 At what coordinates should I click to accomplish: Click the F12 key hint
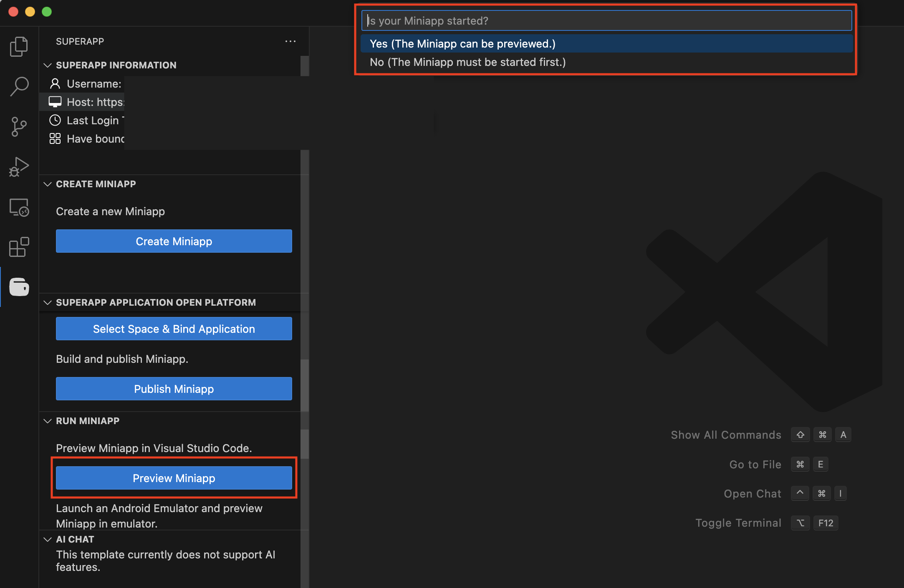point(826,523)
